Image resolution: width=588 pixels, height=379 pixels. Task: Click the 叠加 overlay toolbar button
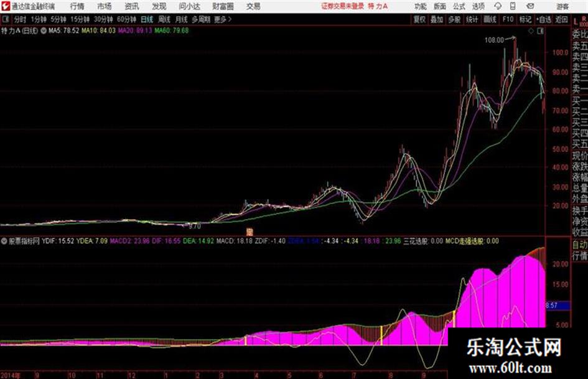pyautogui.click(x=437, y=19)
